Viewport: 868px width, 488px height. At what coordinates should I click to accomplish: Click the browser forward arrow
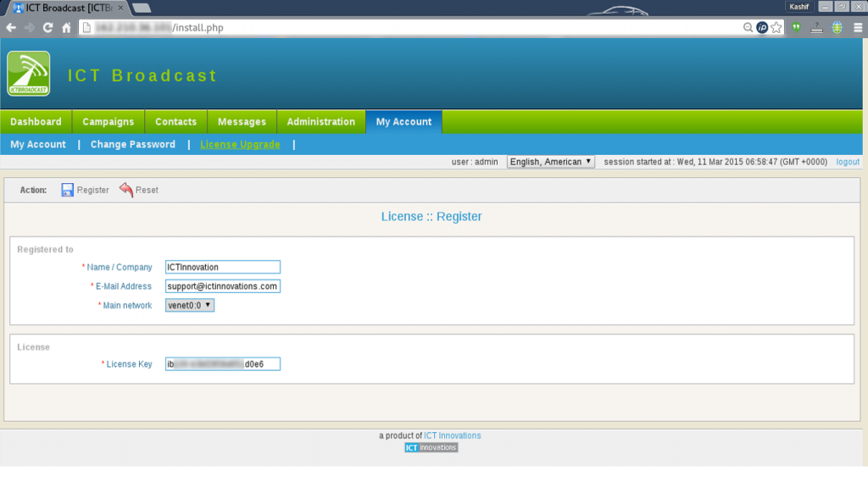point(30,28)
